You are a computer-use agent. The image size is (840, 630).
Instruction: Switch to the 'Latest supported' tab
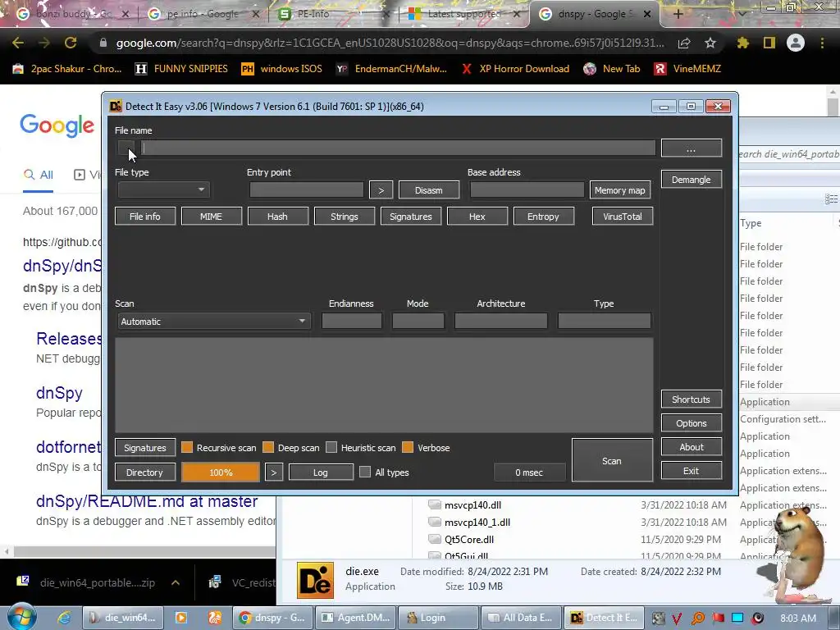464,15
